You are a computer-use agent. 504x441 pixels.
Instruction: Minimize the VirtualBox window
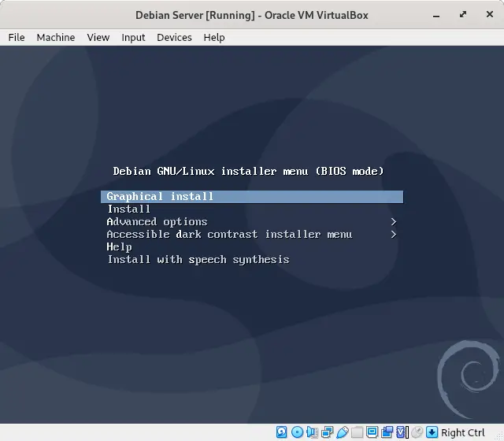point(436,16)
